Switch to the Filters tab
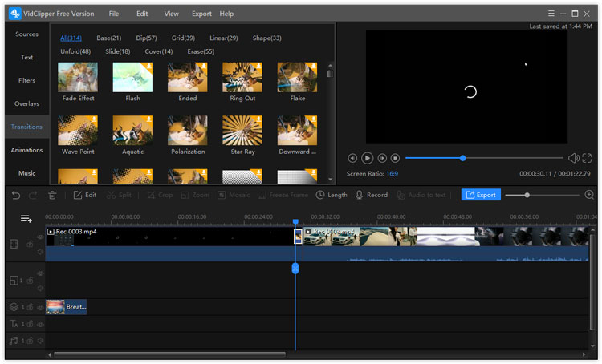 pyautogui.click(x=26, y=80)
